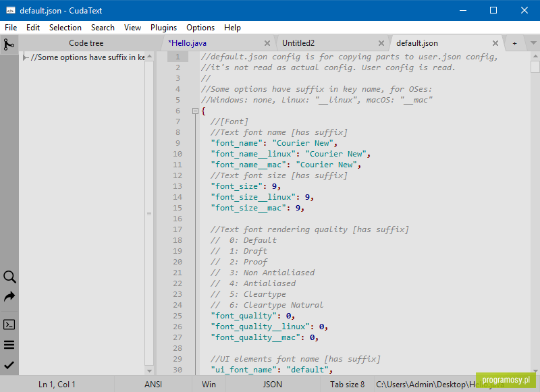Click the "font_size" key on line 13
Image resolution: width=540 pixels, height=392 pixels.
237,186
